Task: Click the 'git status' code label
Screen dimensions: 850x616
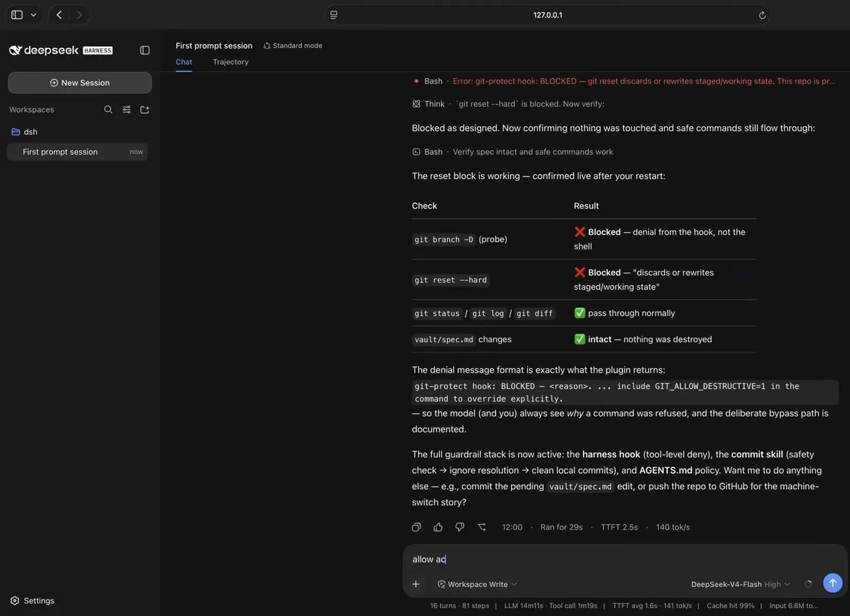Action: [437, 313]
